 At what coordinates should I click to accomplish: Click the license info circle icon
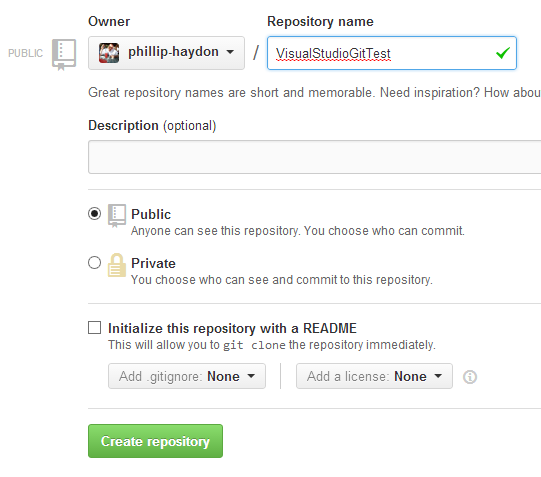click(x=470, y=377)
